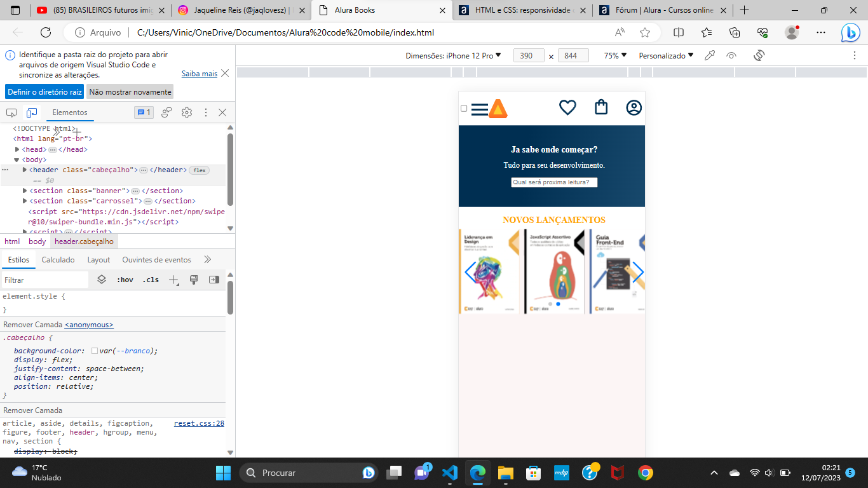Expand the header cabeçalho node
The image size is (868, 488).
[25, 170]
